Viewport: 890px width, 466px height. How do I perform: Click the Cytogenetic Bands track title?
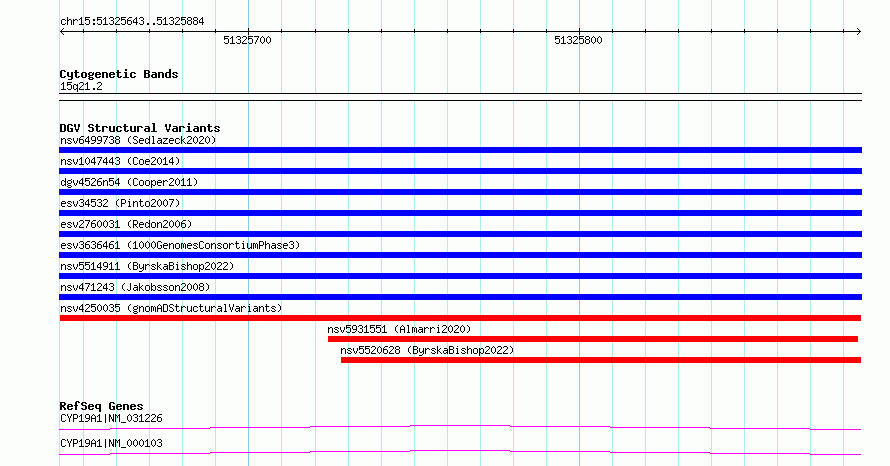click(x=119, y=74)
